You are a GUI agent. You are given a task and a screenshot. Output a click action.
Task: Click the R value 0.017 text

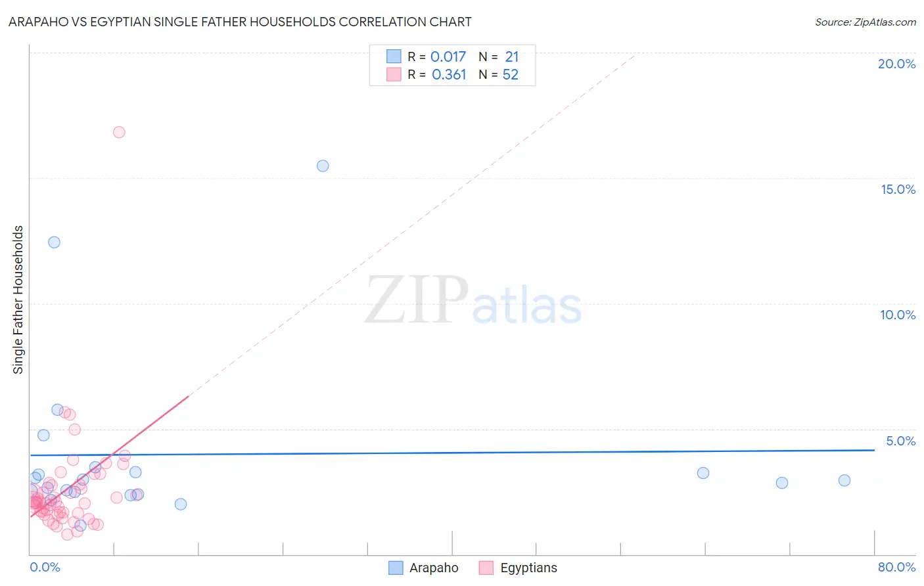pyautogui.click(x=448, y=56)
